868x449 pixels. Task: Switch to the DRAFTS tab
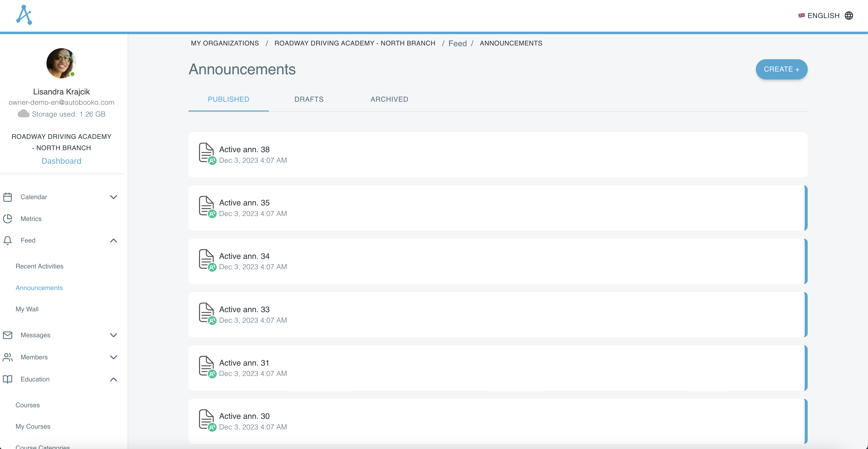click(x=309, y=99)
